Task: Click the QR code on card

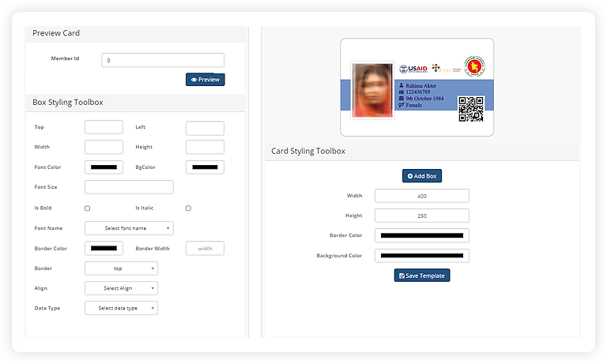Action: pyautogui.click(x=471, y=109)
